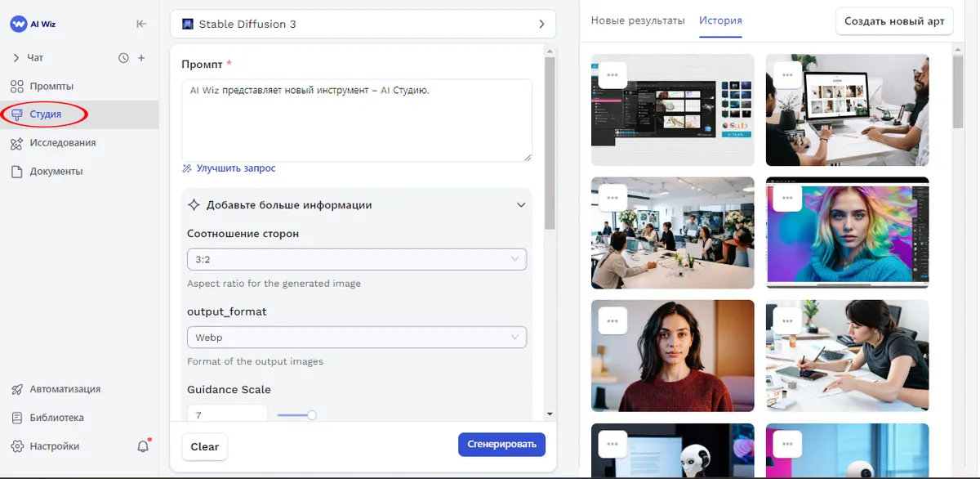Open the aspect ratio 3:2 dropdown

(356, 259)
